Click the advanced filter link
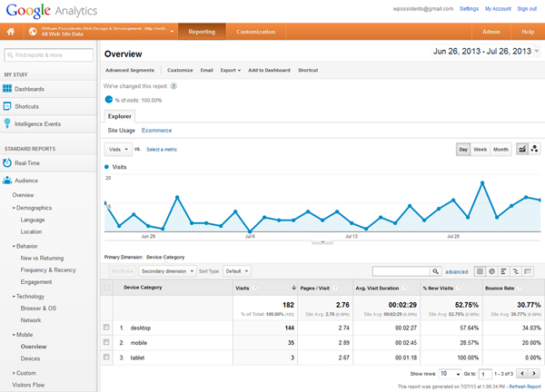Viewport: 545px width, 392px height. coord(456,272)
